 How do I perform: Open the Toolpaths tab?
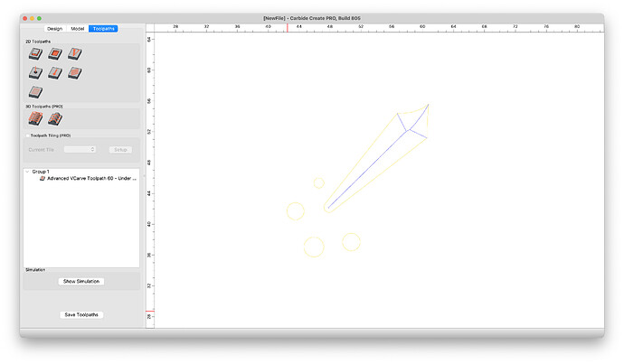[104, 28]
